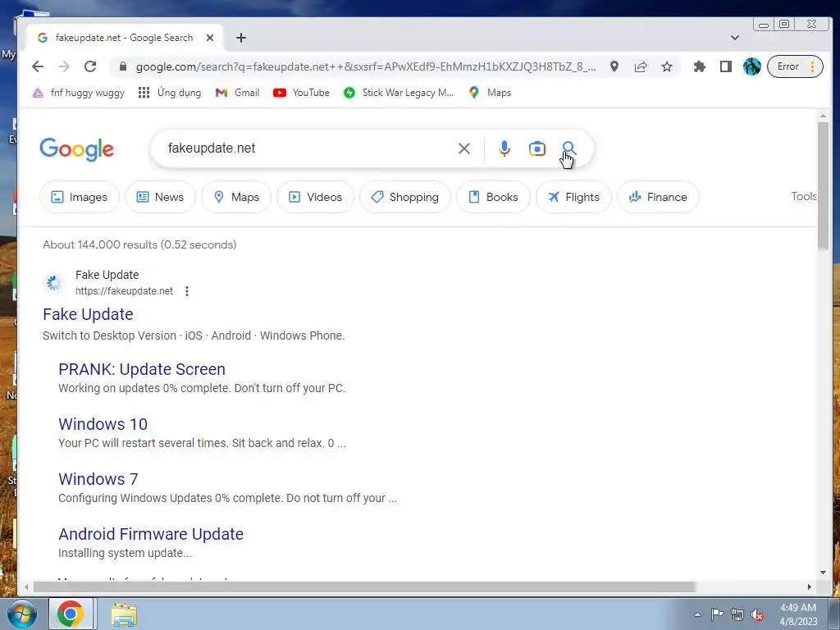Click the vertical scrollbar thumb
Screen dimensions: 840x630
point(823,186)
